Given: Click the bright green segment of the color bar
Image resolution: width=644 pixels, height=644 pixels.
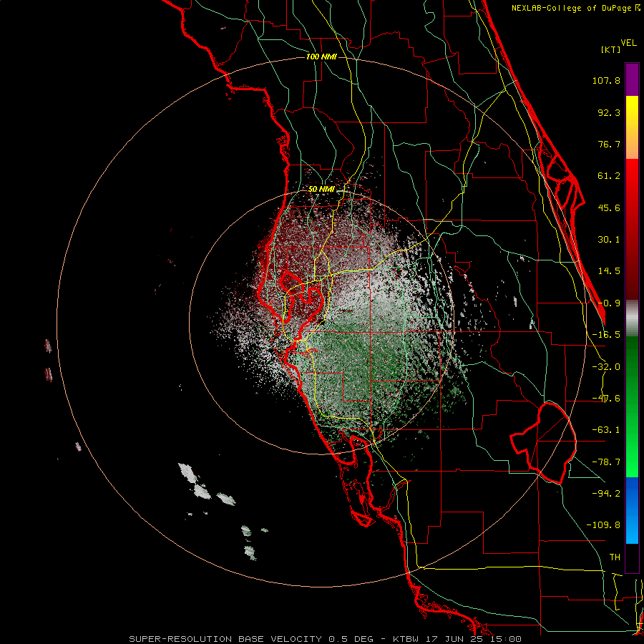Looking at the screenshot, I should pyautogui.click(x=632, y=406).
